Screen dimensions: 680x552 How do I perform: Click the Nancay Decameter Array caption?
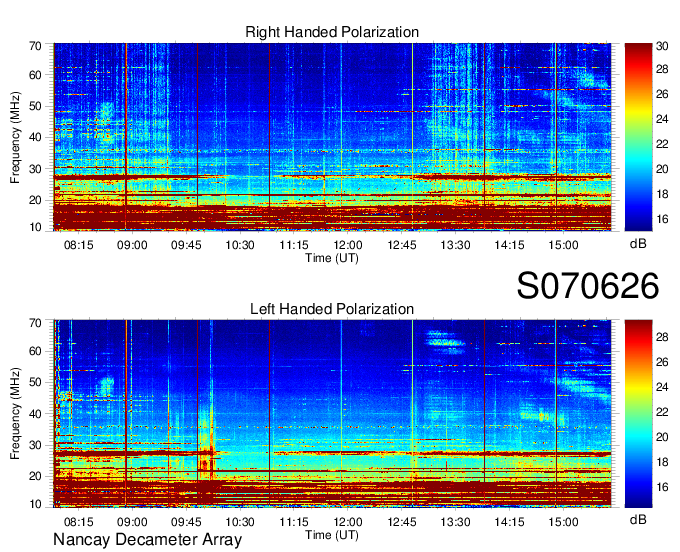click(x=147, y=540)
